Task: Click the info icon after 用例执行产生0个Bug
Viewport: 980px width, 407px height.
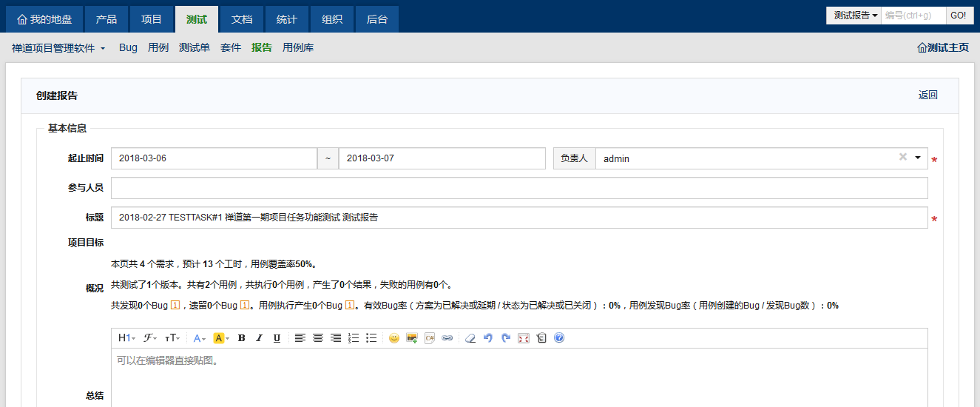Action: coord(350,305)
